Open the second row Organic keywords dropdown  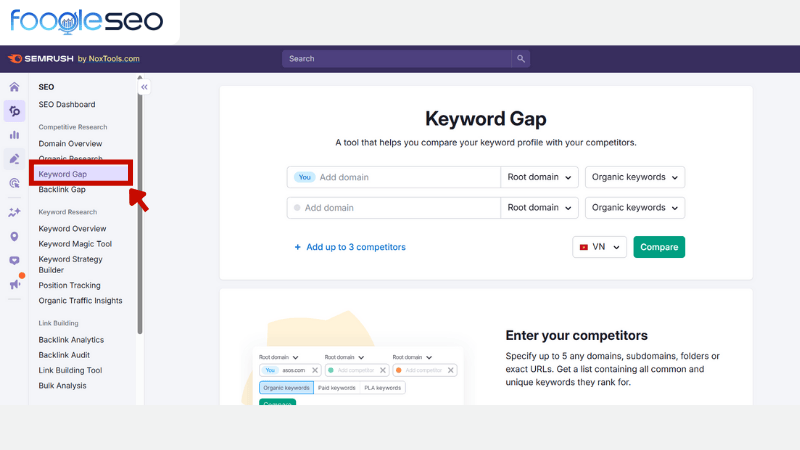(x=635, y=208)
